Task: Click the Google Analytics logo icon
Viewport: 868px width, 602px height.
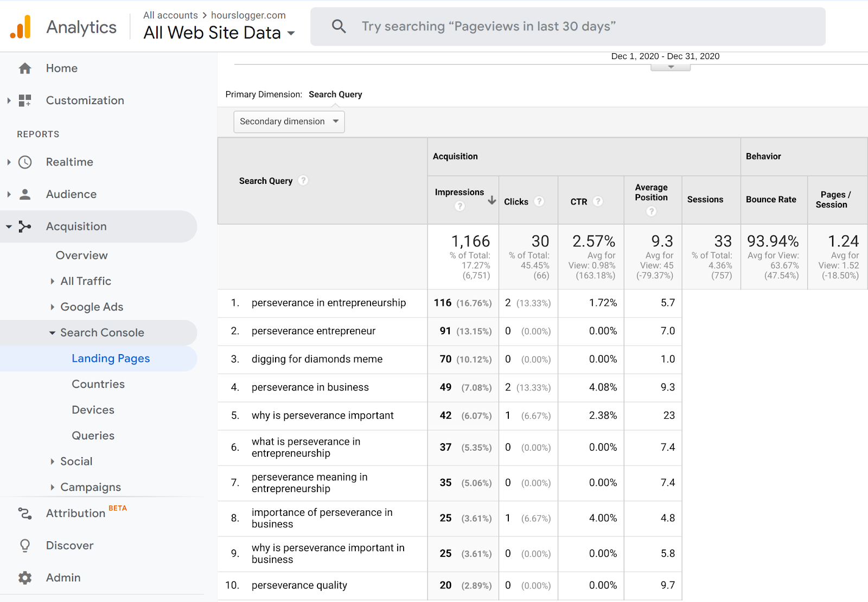Action: [x=21, y=27]
